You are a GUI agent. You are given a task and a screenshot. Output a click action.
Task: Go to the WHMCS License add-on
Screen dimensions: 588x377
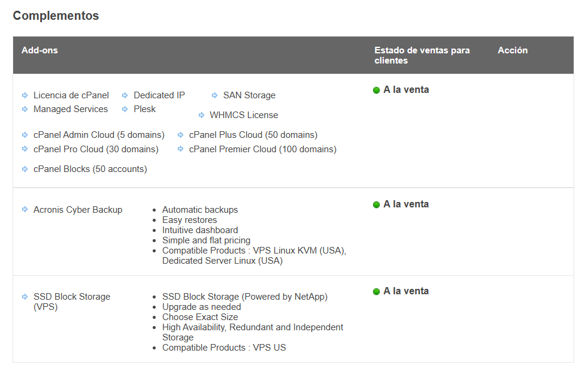(x=243, y=115)
